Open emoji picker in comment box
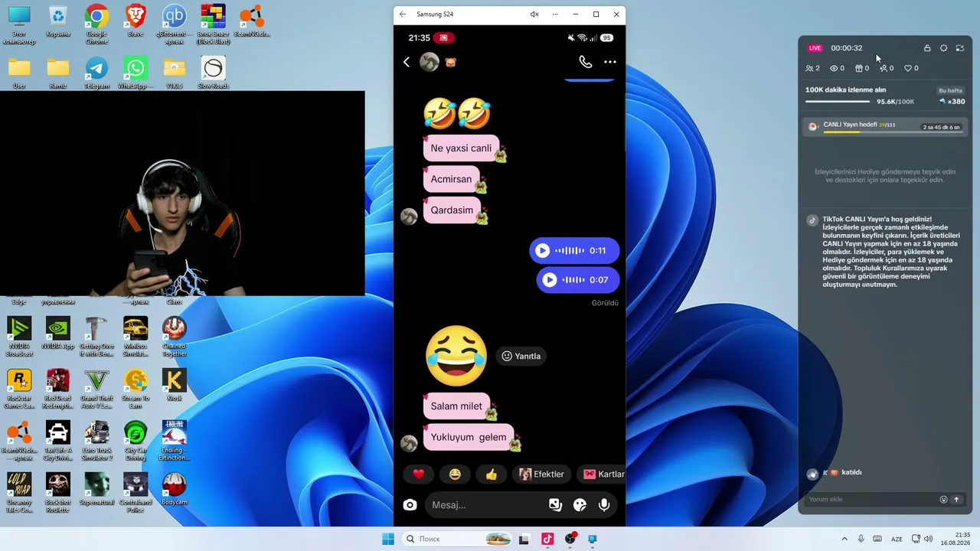The image size is (980, 551). pyautogui.click(x=943, y=500)
